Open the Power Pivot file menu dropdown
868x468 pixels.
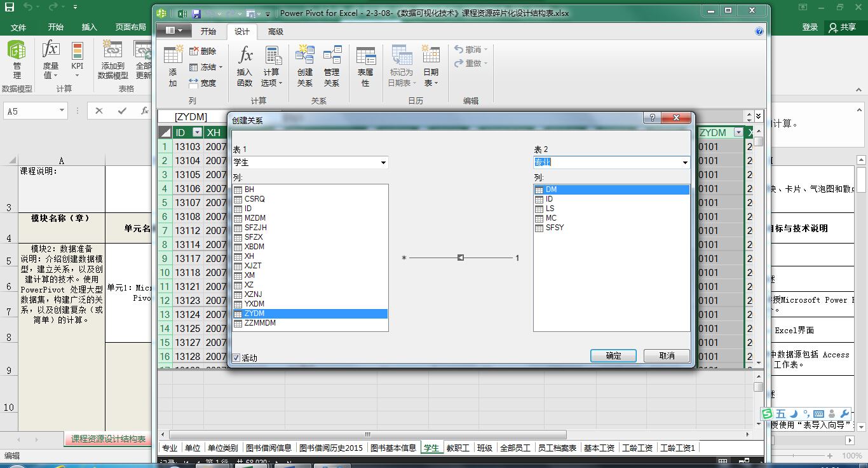[x=173, y=31]
